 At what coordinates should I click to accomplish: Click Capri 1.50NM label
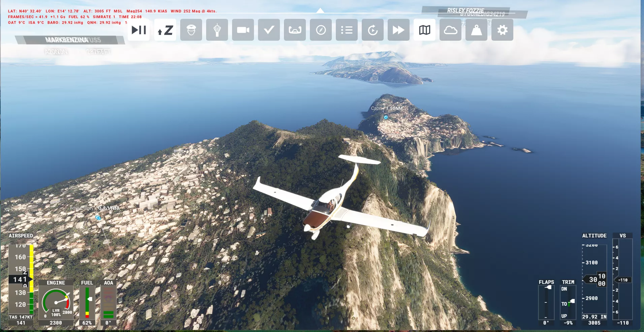[x=387, y=108]
